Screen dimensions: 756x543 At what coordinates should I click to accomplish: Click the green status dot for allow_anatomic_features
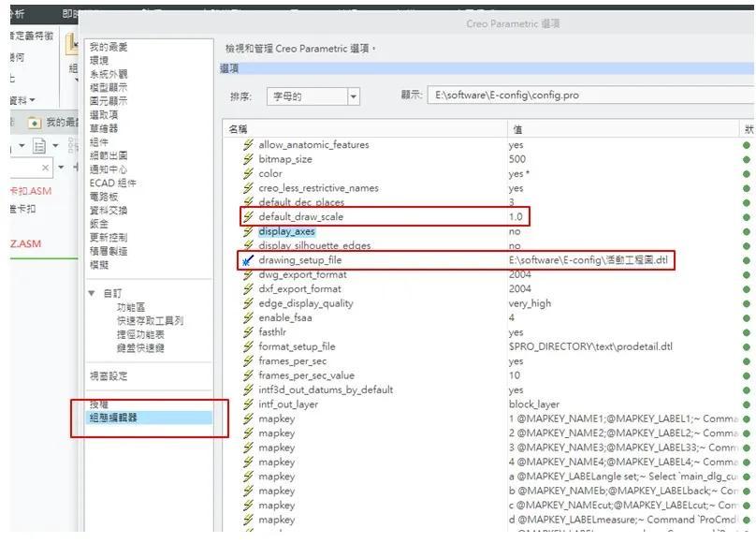(744, 145)
